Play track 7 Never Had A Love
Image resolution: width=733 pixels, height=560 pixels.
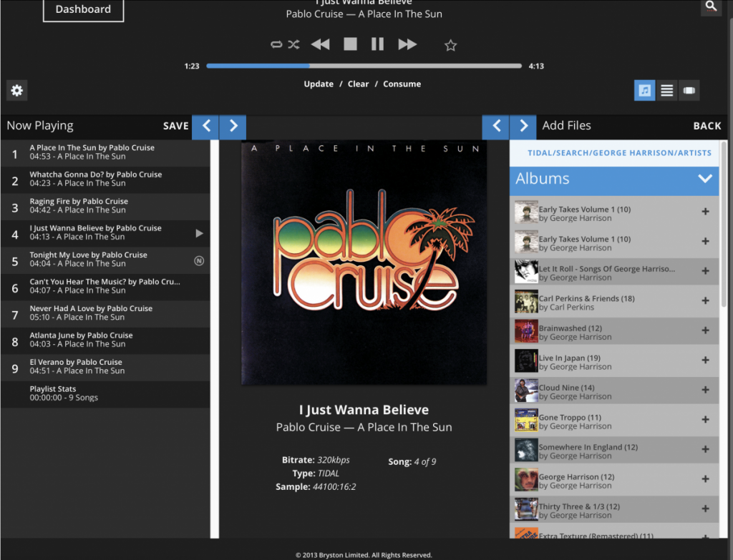[x=105, y=314]
